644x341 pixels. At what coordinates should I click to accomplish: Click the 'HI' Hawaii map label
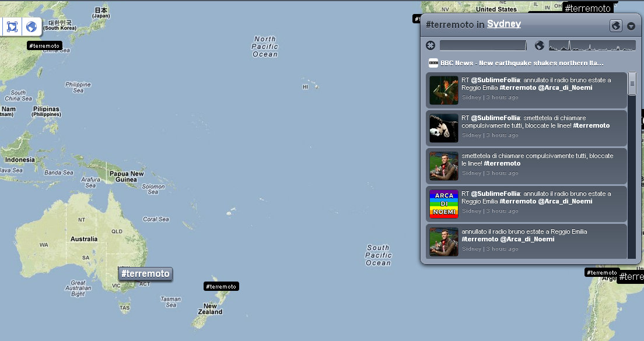pyautogui.click(x=305, y=87)
